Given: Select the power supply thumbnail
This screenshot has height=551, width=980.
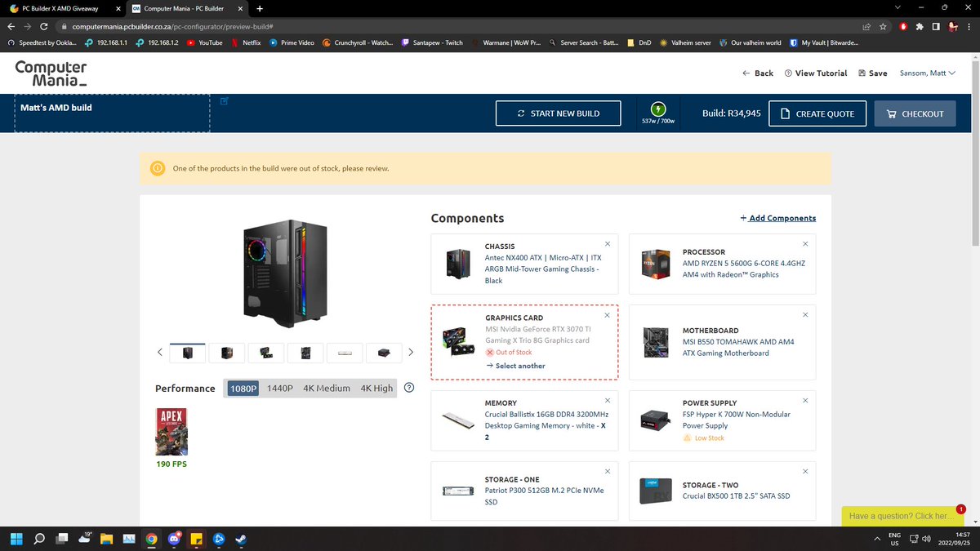Looking at the screenshot, I should click(x=384, y=353).
